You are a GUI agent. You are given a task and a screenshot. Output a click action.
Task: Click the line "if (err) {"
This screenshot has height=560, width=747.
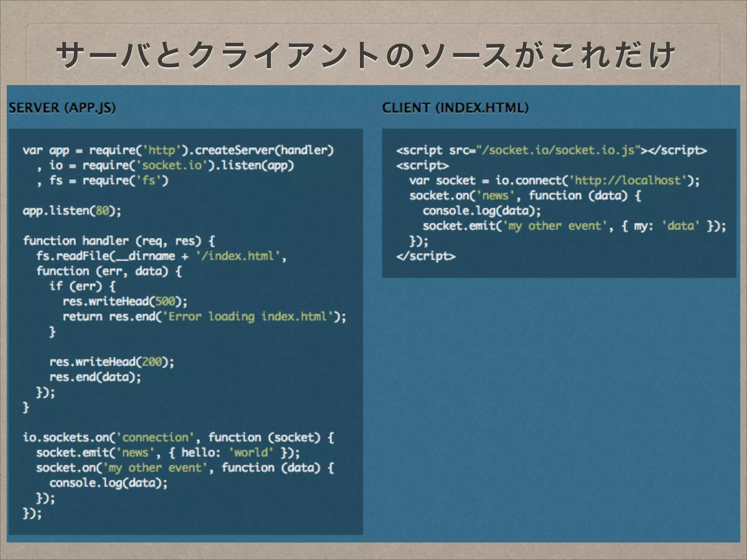coord(82,286)
